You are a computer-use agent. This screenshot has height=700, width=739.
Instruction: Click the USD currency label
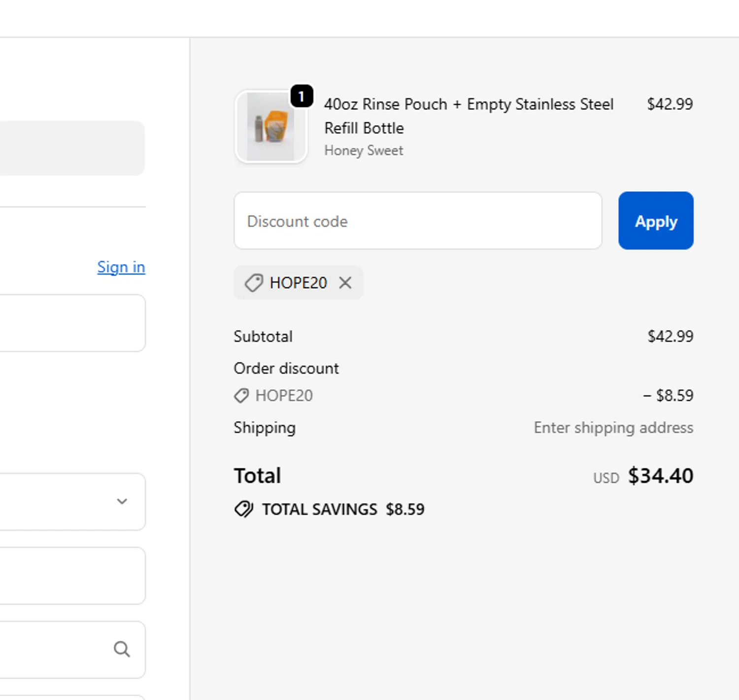[x=606, y=478]
